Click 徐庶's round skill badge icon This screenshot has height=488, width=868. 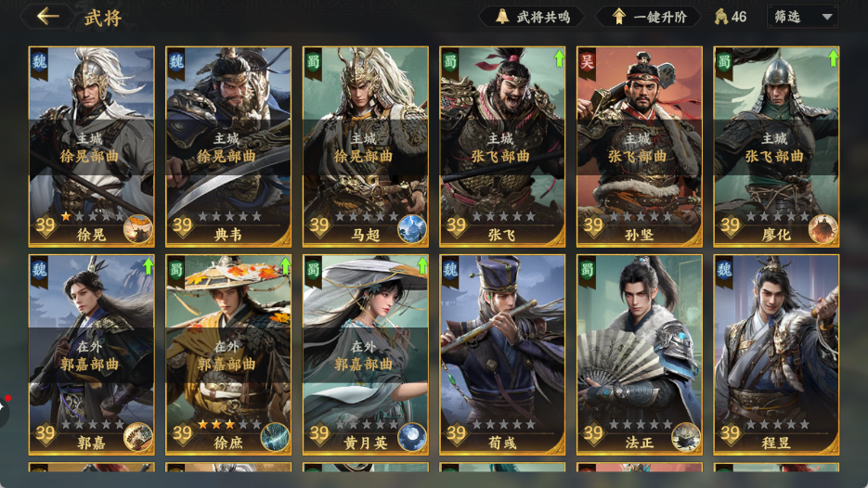pos(275,437)
